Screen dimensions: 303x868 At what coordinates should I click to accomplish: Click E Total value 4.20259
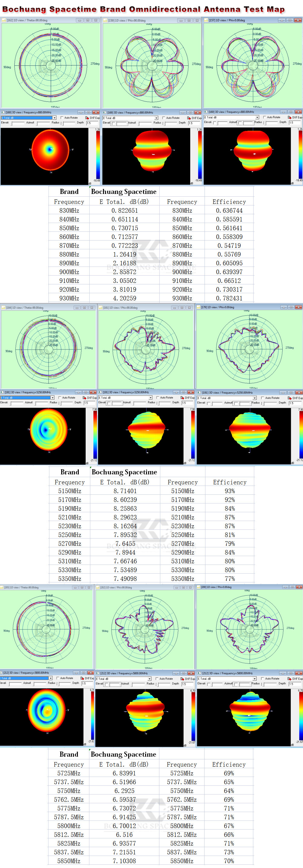click(125, 298)
